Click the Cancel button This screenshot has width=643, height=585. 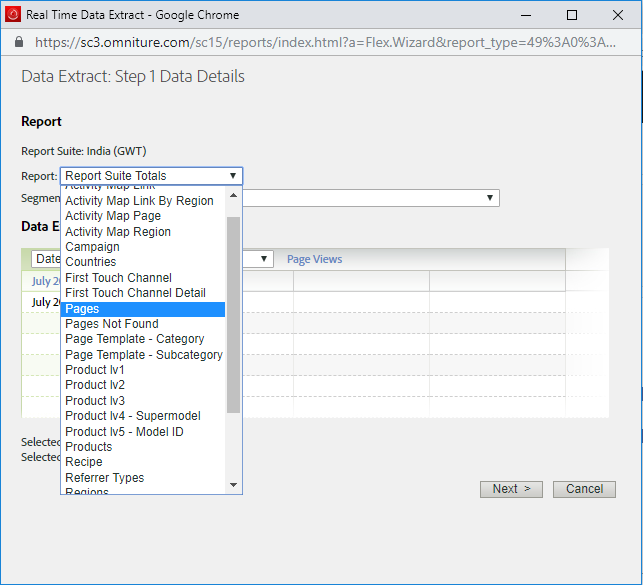click(584, 489)
